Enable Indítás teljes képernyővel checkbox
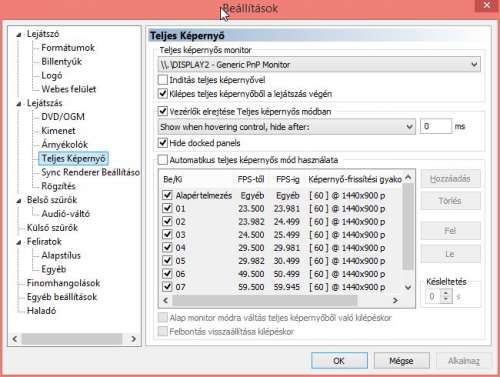Screen dimensions: 500x377 point(163,80)
